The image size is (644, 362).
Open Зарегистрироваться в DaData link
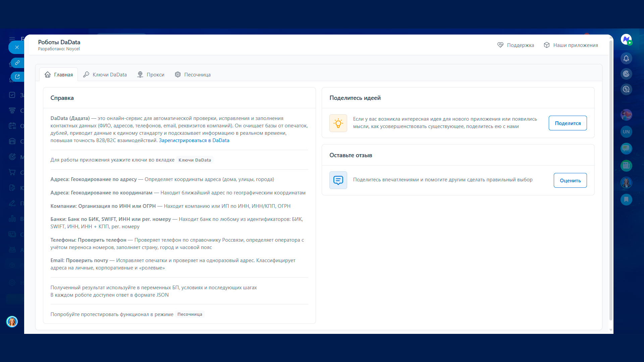click(194, 140)
